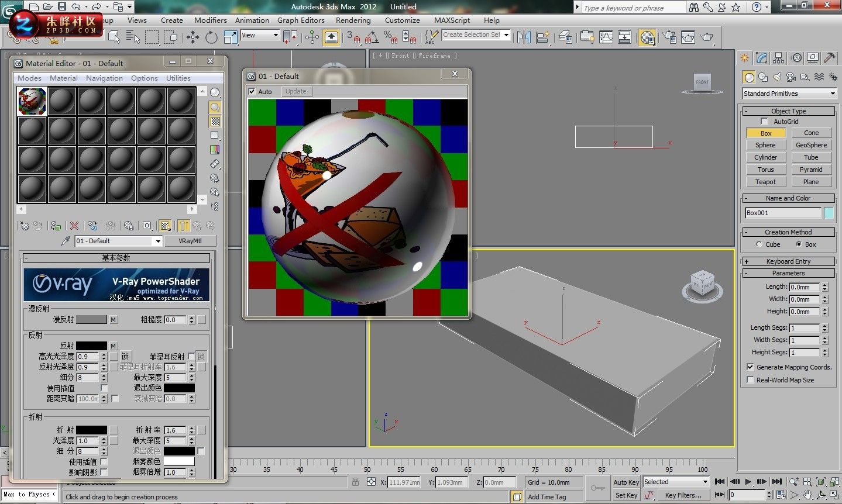Click the Render teapot icon
This screenshot has height=504, width=842.
pyautogui.click(x=707, y=37)
